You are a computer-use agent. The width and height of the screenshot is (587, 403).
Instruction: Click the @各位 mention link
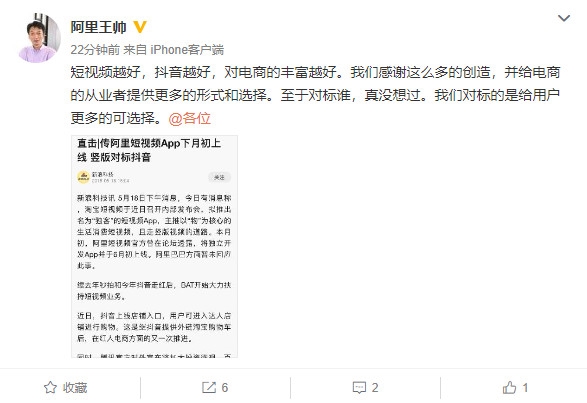(x=189, y=118)
